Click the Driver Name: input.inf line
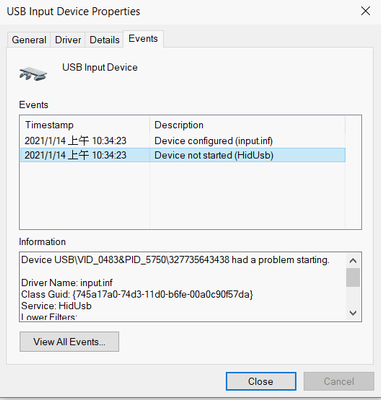Viewport: 381px width, 400px height. click(x=67, y=283)
